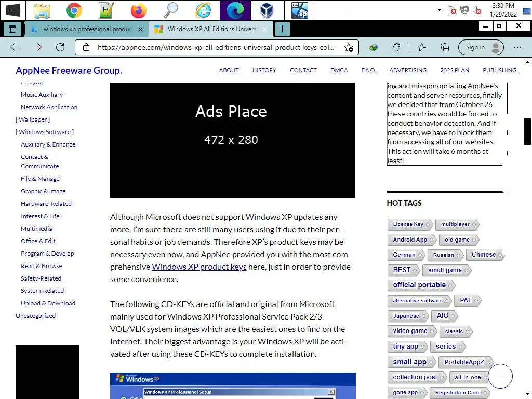Open the DMCA menu item
Screen dimensions: 532x399
pos(339,70)
